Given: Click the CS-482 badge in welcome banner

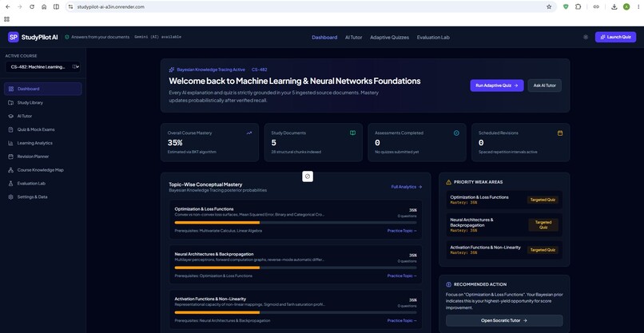Looking at the screenshot, I should point(259,69).
